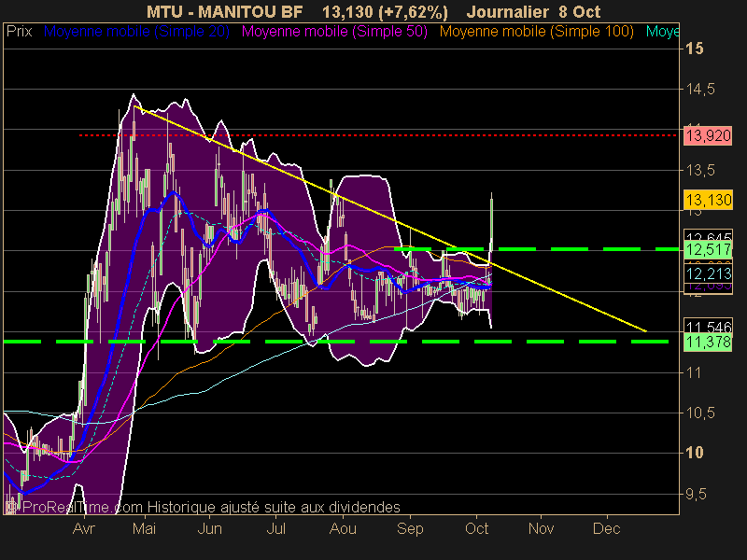Click the Sep month label on the time axis
This screenshot has height=560, width=747.
410,528
